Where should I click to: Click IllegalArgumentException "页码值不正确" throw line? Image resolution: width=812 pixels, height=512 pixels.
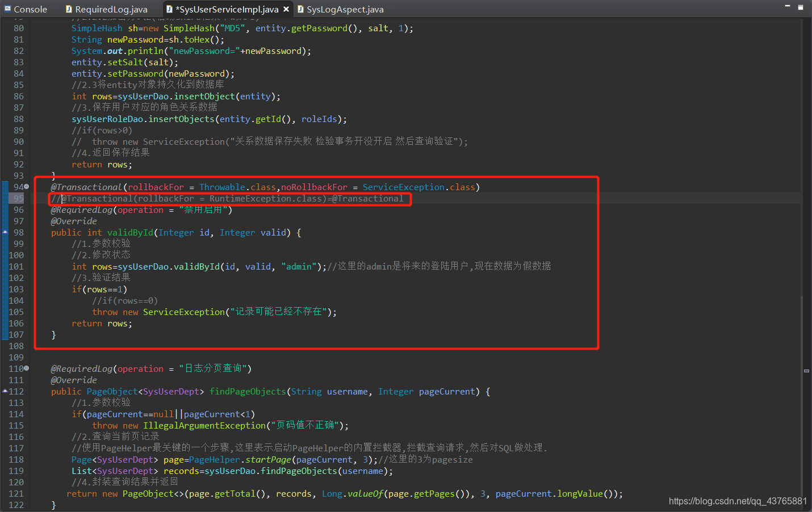click(x=220, y=425)
